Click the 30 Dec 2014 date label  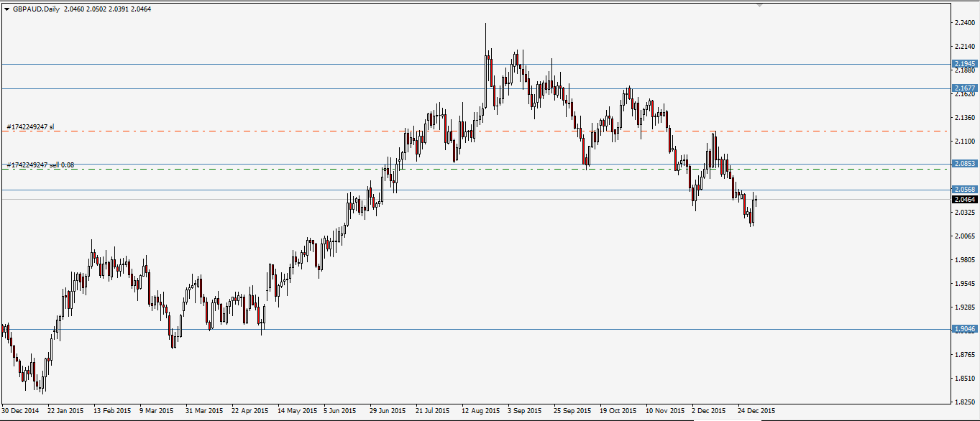click(20, 411)
